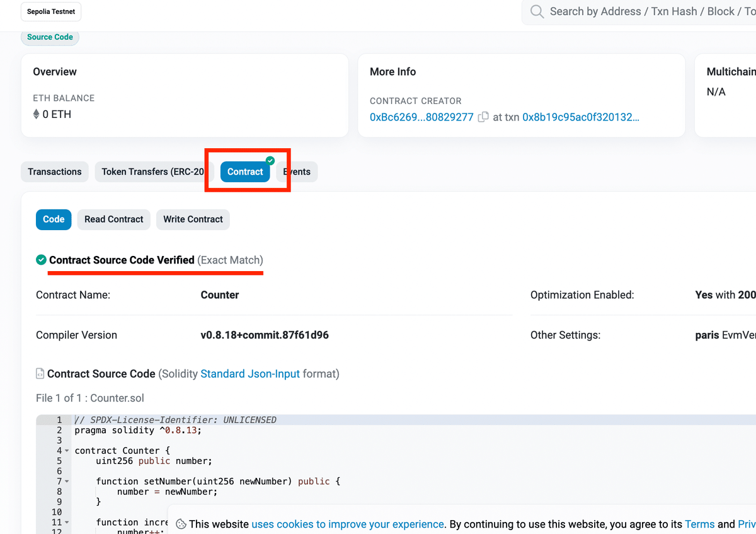Click compiler version v0.8.18+commit.87f61d96

point(265,335)
